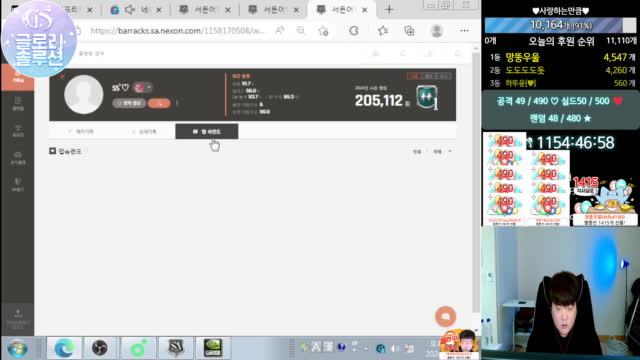Open the Edge extensions icon
The height and width of the screenshot is (360, 640).
pos(353,31)
